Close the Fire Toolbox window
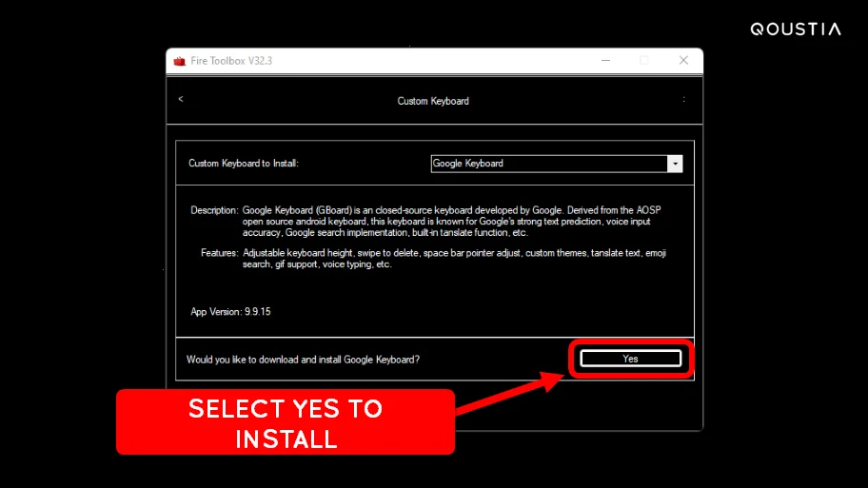Screen dimensions: 868x488 point(683,60)
